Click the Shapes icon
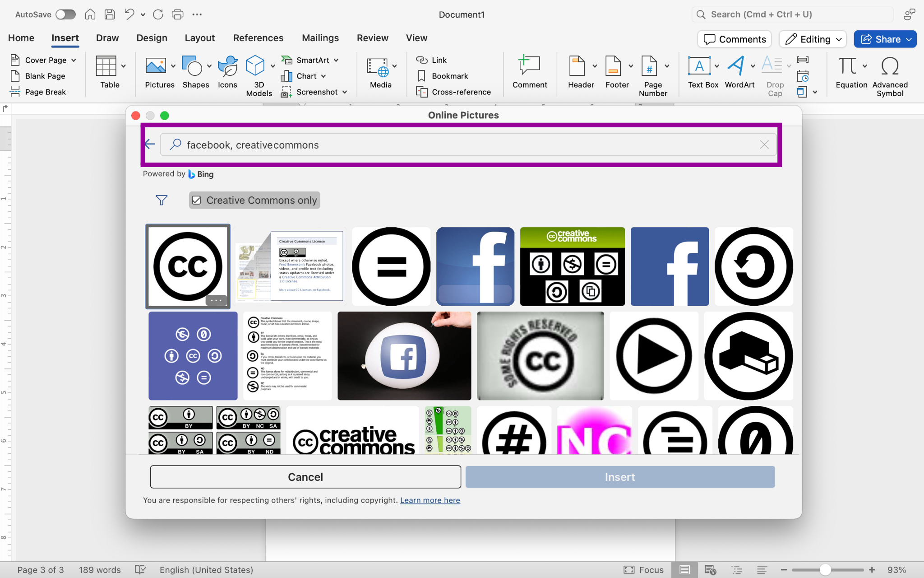924x578 pixels. coord(192,66)
